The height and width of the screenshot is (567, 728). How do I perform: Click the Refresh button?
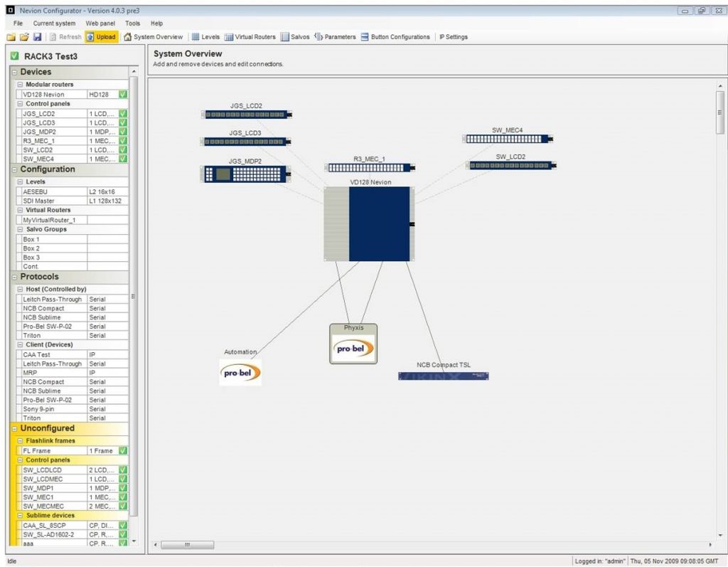[x=65, y=37]
